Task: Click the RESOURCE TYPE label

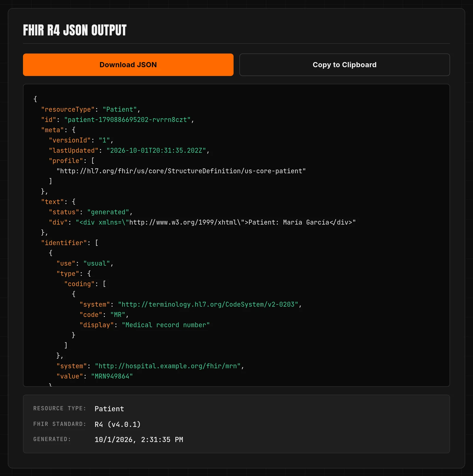Action: (x=60, y=408)
